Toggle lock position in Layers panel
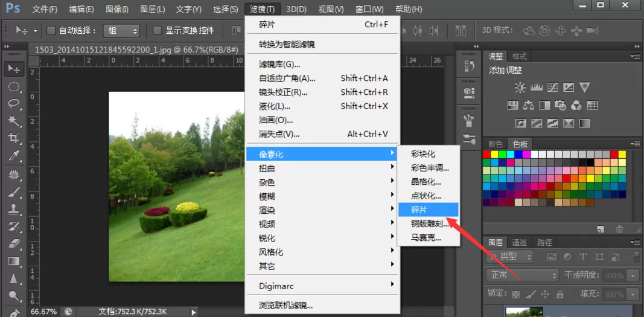 coord(545,295)
